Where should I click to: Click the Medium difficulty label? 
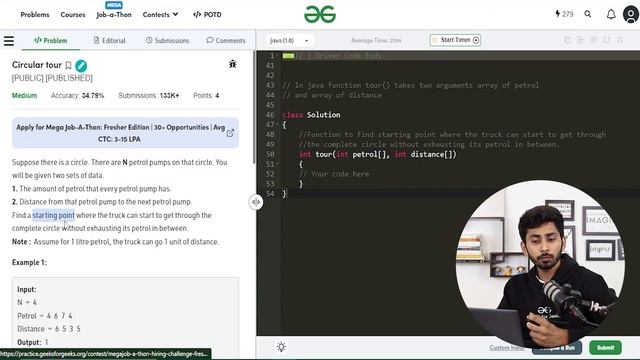[x=24, y=96]
